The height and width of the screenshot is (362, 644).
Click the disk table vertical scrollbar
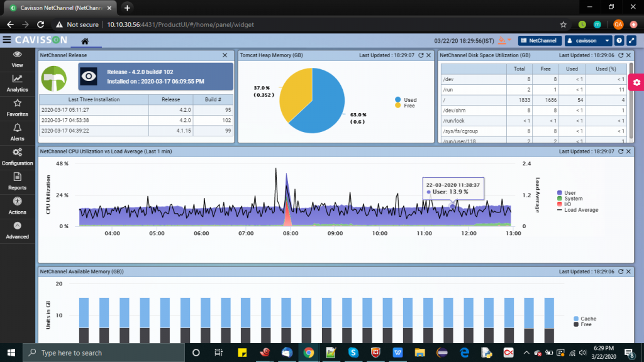[x=631, y=101]
